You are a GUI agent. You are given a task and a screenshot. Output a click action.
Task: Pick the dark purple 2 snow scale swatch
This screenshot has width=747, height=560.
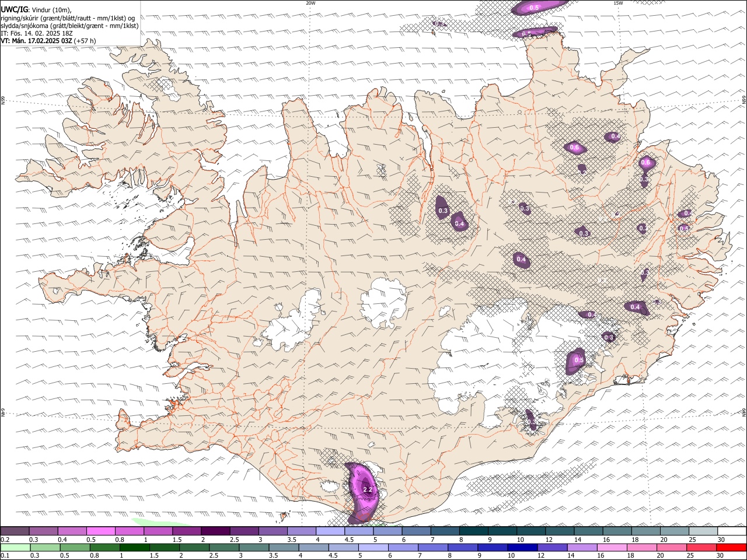(215, 531)
